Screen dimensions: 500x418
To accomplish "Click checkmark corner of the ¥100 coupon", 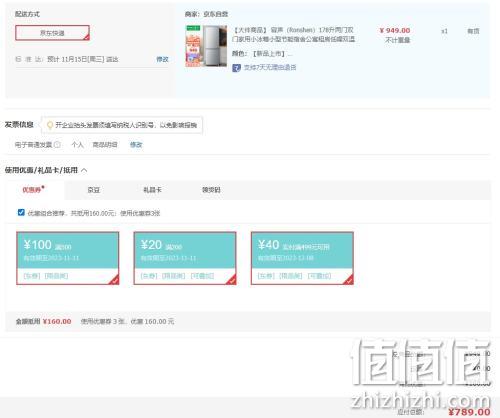I will (x=114, y=280).
